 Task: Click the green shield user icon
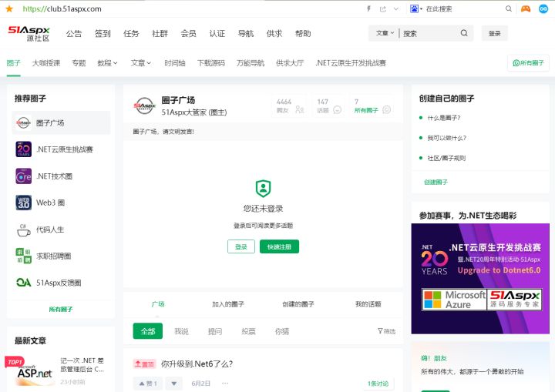click(x=263, y=189)
